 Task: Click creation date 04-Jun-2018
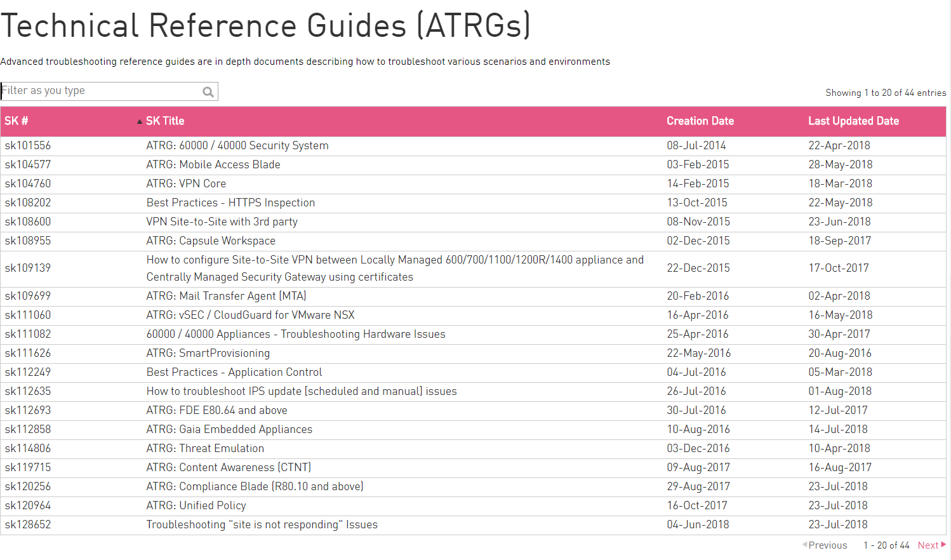[x=698, y=524]
